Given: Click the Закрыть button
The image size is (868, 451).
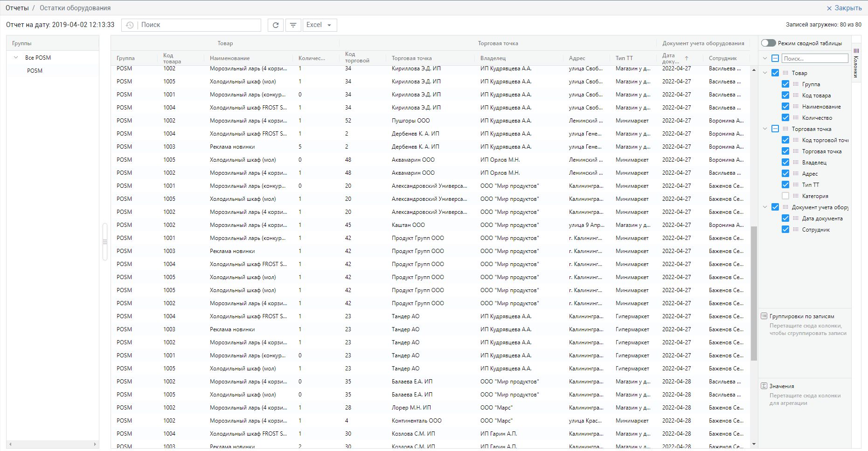Looking at the screenshot, I should [844, 8].
